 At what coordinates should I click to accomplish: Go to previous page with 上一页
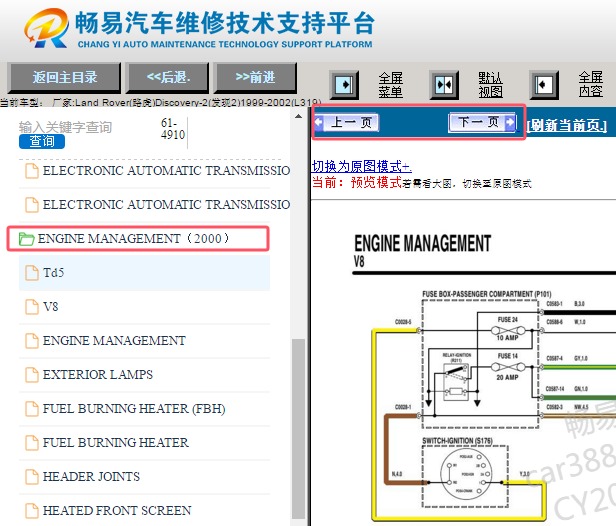tap(347, 122)
